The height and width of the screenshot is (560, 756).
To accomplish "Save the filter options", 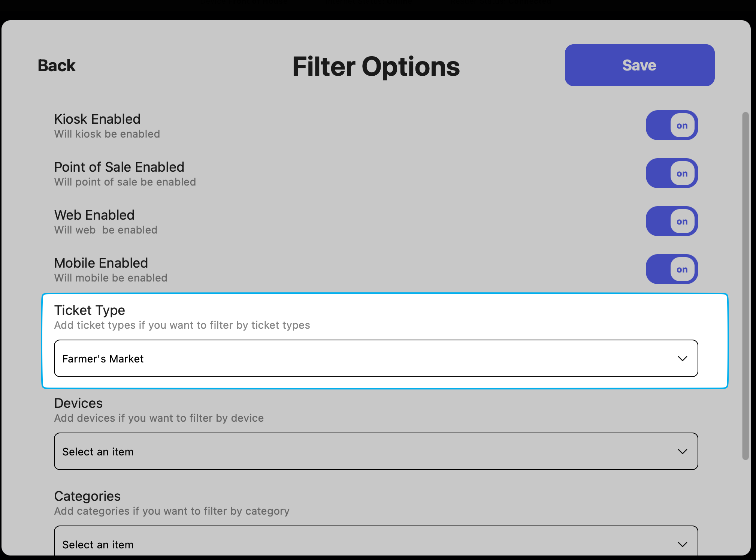I will coord(639,65).
